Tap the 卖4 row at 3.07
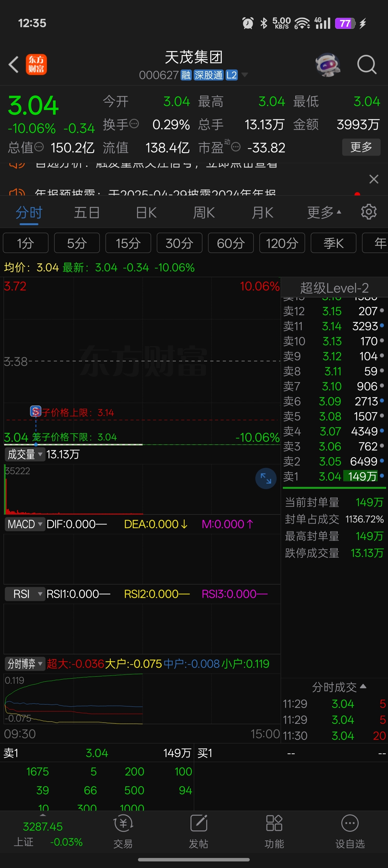Viewport: 388px width, 868px height. click(x=334, y=431)
